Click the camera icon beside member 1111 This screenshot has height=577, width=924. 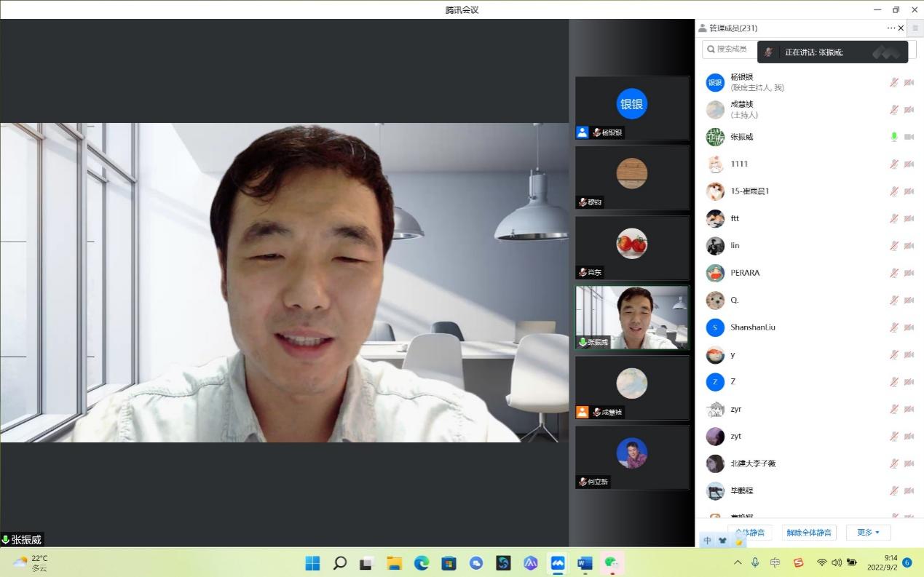(x=909, y=164)
